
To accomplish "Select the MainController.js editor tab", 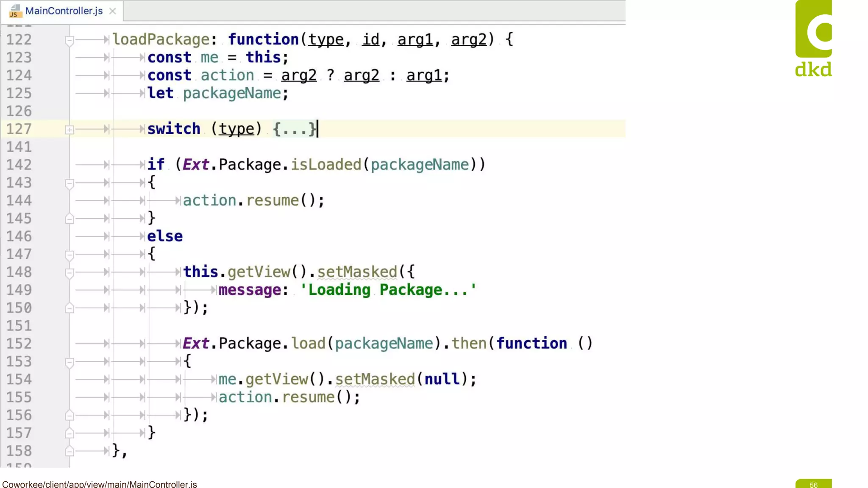I will [x=62, y=11].
